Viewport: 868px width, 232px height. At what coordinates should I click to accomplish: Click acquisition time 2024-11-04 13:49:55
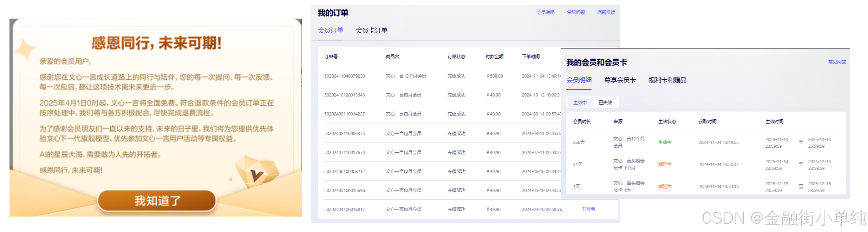pyautogui.click(x=718, y=142)
